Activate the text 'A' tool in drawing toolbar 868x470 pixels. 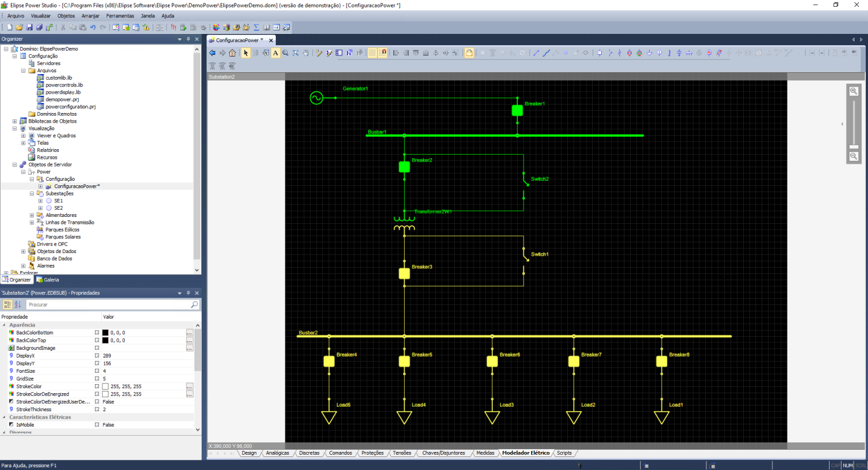275,53
